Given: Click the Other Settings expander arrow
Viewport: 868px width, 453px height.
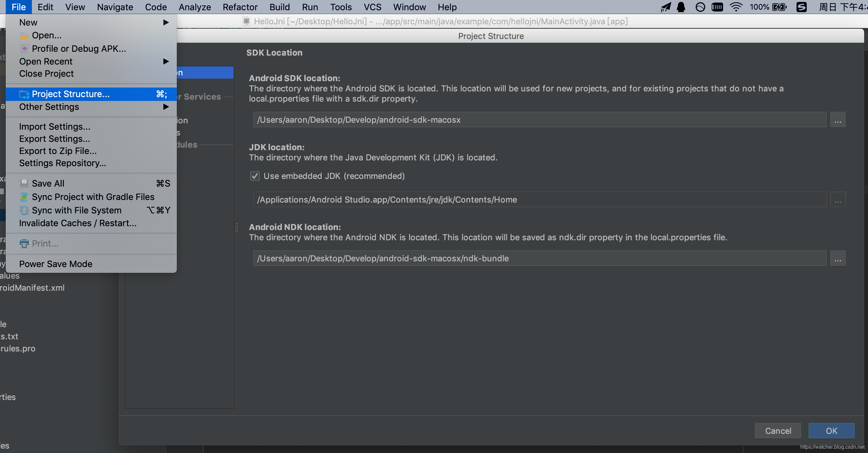Looking at the screenshot, I should click(166, 106).
